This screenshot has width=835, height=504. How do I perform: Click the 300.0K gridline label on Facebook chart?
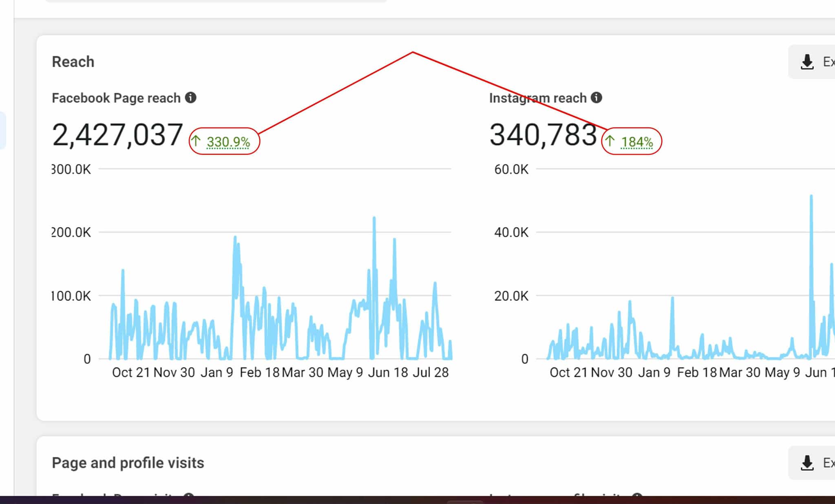[x=72, y=169]
